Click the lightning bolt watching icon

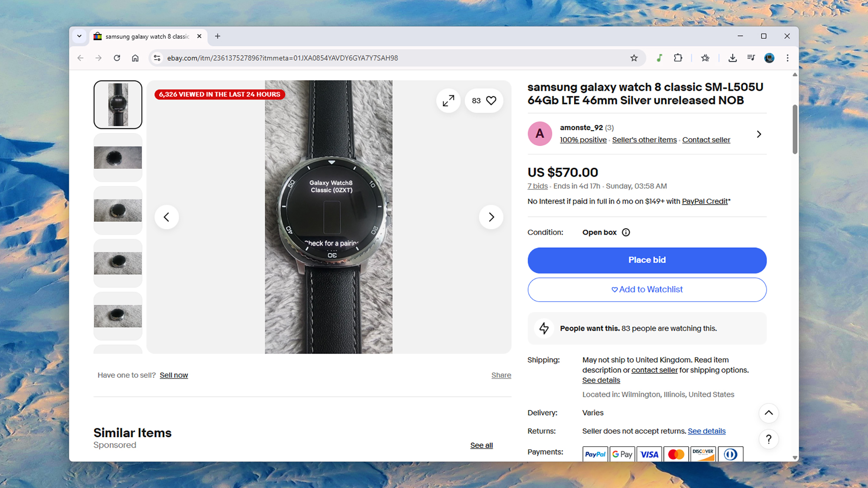click(544, 328)
